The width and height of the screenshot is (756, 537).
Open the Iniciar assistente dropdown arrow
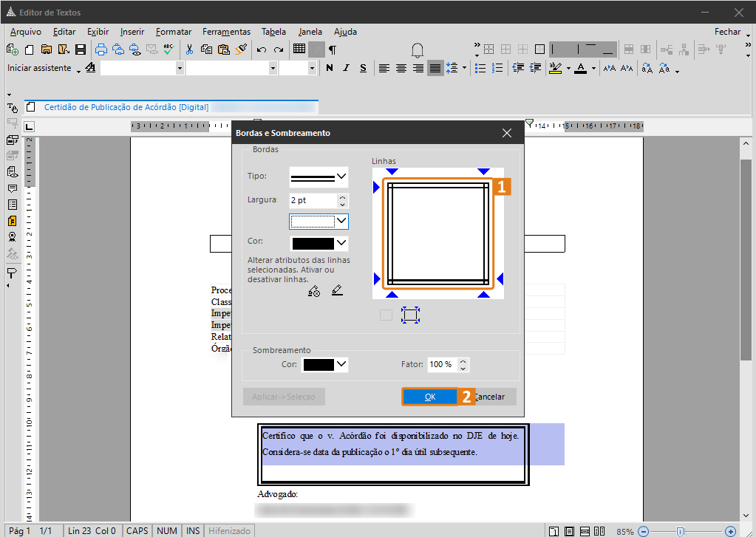click(x=78, y=71)
